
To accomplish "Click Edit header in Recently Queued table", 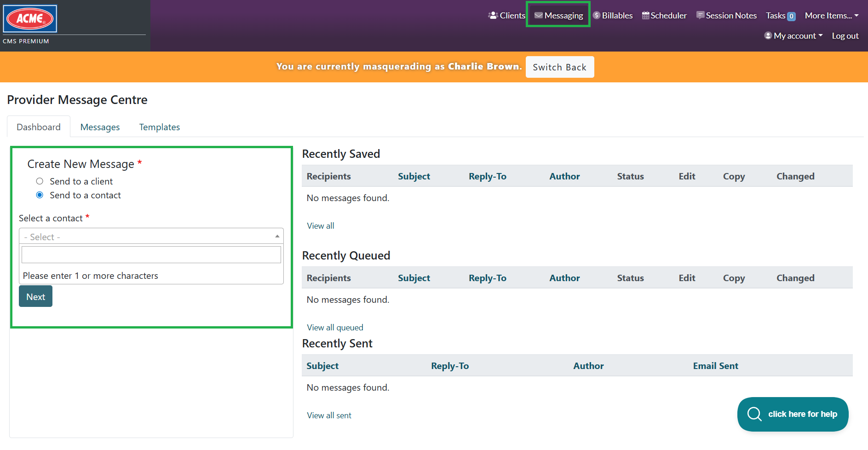I will pyautogui.click(x=687, y=278).
